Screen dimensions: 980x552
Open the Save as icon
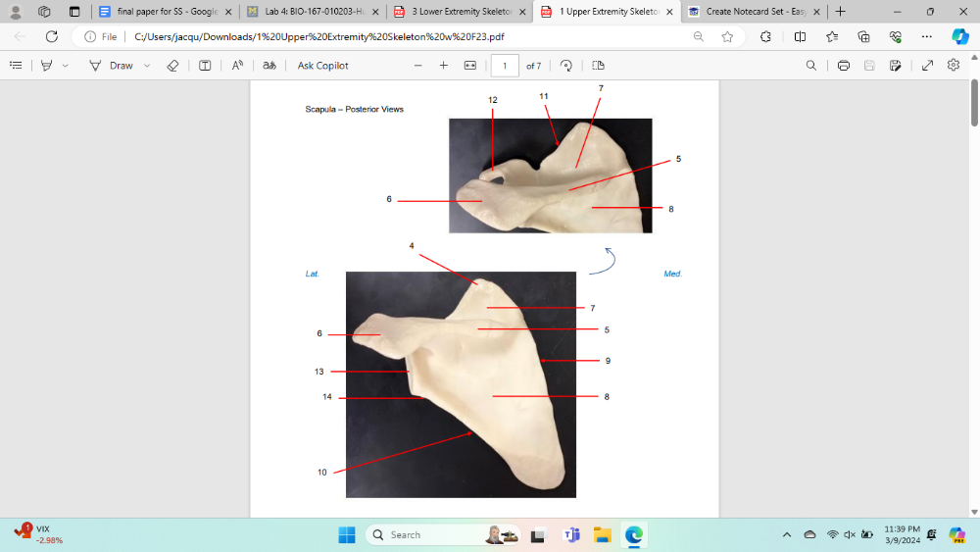[895, 66]
